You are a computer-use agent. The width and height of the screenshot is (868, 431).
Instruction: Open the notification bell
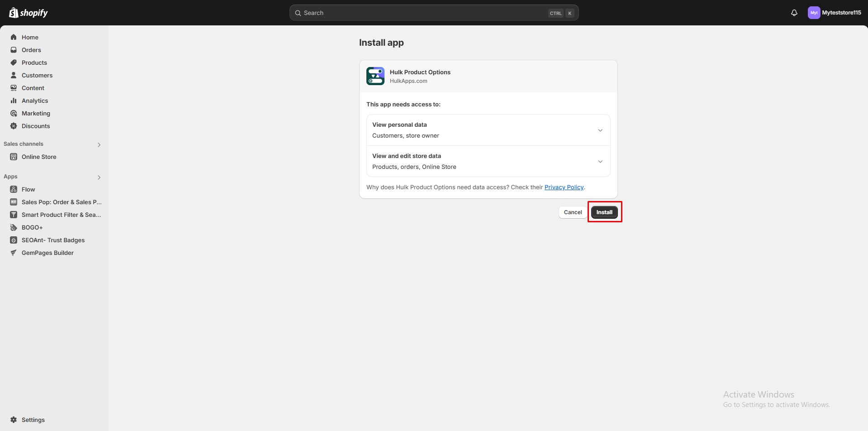[794, 13]
